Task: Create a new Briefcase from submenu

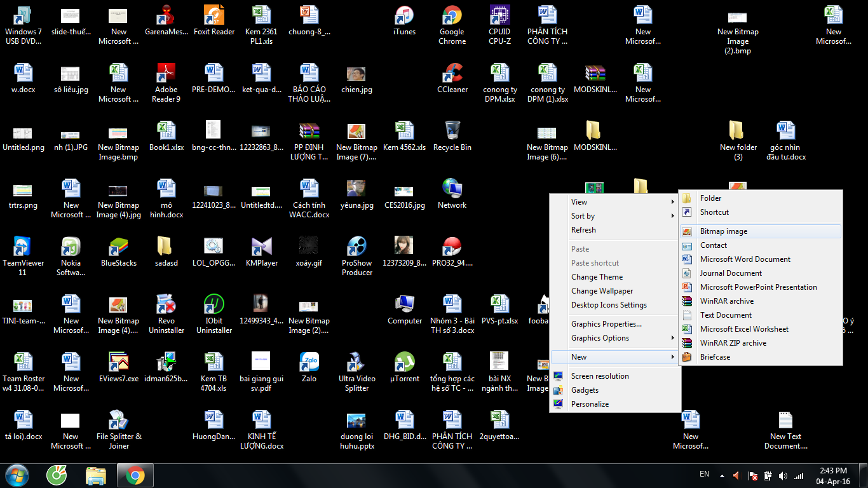Action: [761, 357]
